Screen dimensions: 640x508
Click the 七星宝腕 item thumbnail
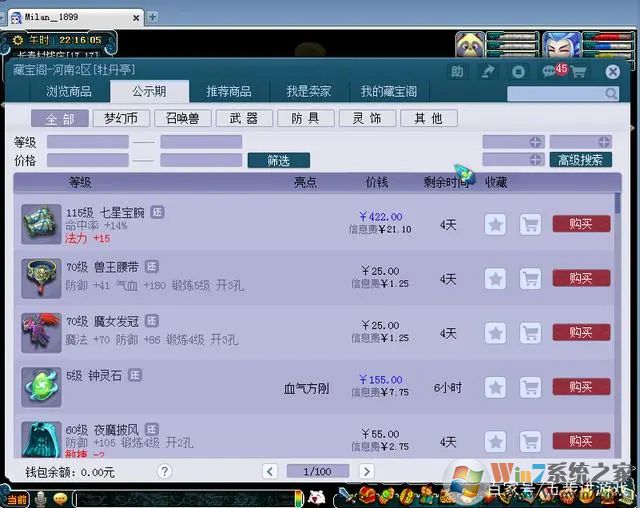(x=42, y=223)
